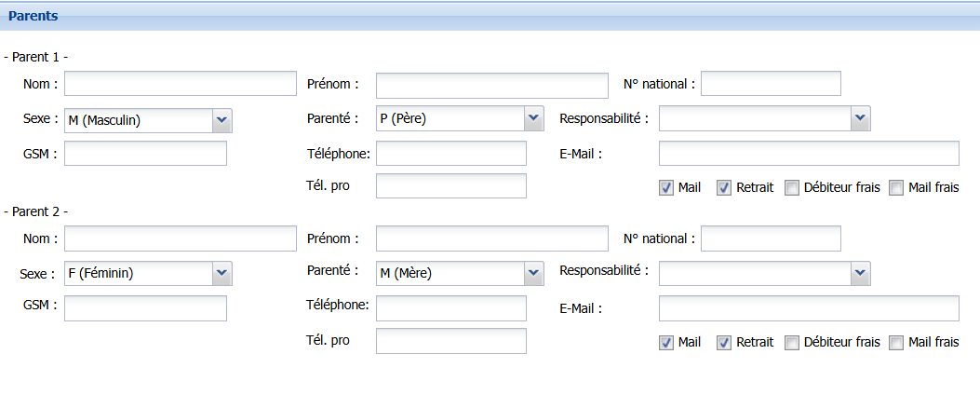
Task: Uncheck Parent 1 Retrait checkbox
Action: click(x=724, y=188)
